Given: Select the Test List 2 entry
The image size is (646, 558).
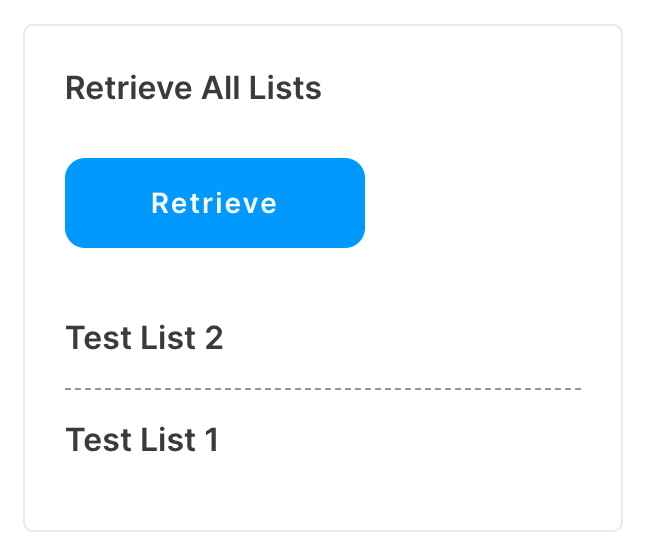Looking at the screenshot, I should pyautogui.click(x=144, y=338).
